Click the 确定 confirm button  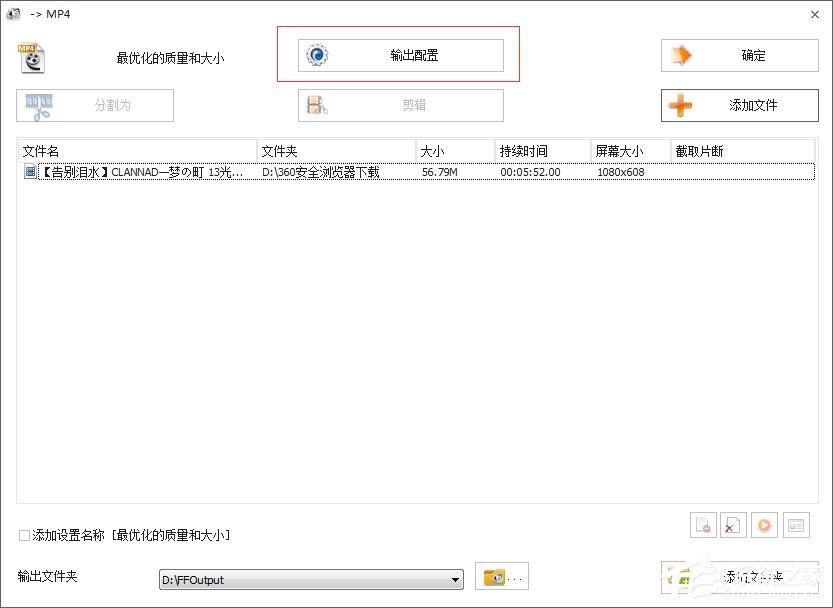[x=739, y=56]
